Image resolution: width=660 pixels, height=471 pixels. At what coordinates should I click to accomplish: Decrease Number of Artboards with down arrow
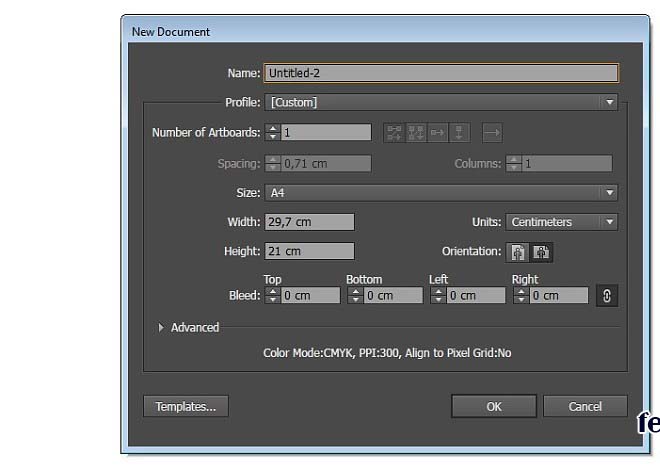[x=273, y=137]
